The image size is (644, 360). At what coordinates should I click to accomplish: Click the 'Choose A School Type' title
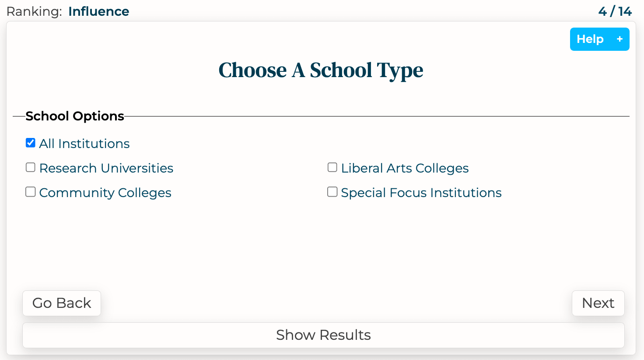coord(321,70)
